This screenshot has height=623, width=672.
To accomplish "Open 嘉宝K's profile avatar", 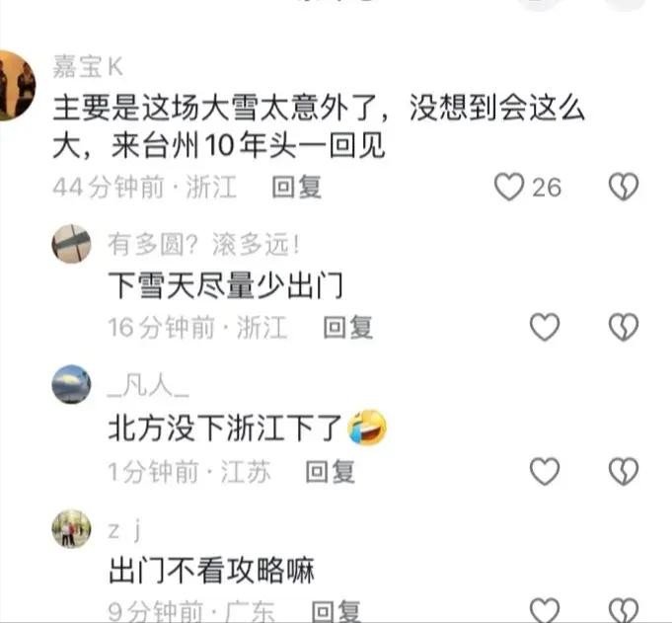I will (x=17, y=86).
